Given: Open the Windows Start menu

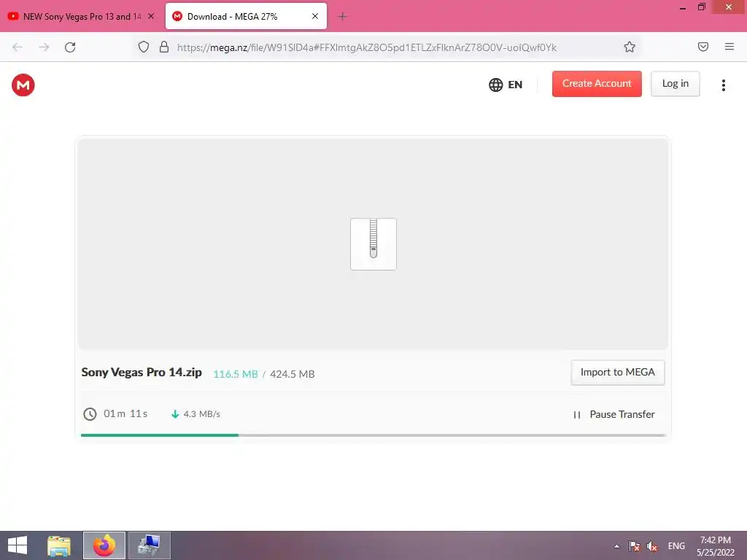Looking at the screenshot, I should (18, 545).
